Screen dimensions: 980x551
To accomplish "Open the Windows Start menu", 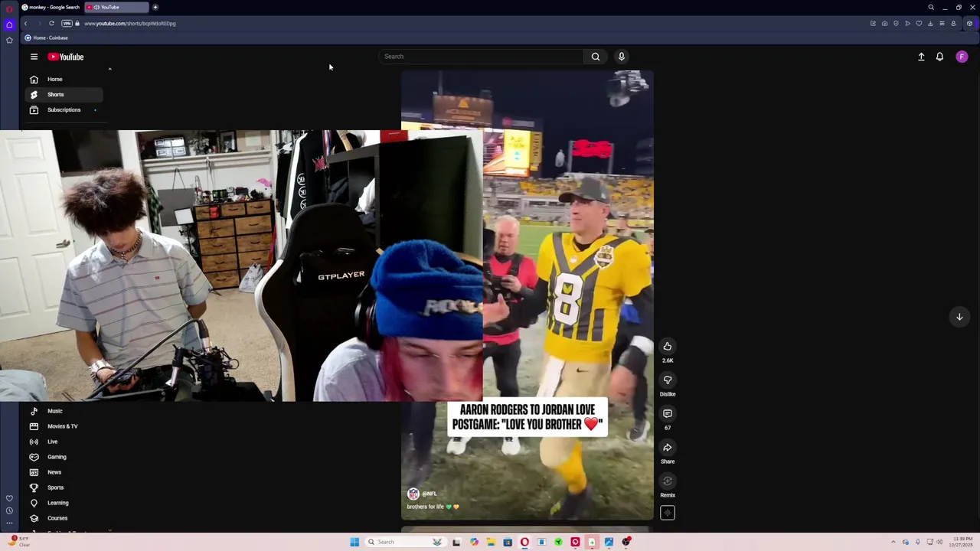I will coord(354,542).
